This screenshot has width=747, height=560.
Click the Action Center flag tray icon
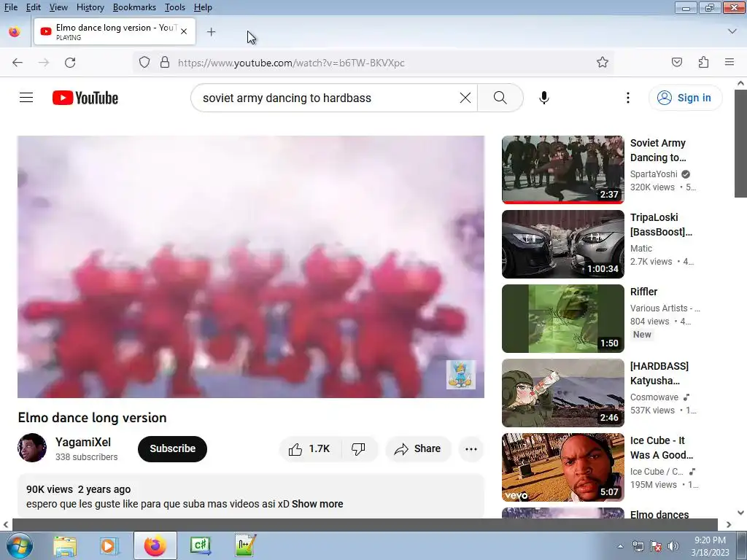pos(656,546)
